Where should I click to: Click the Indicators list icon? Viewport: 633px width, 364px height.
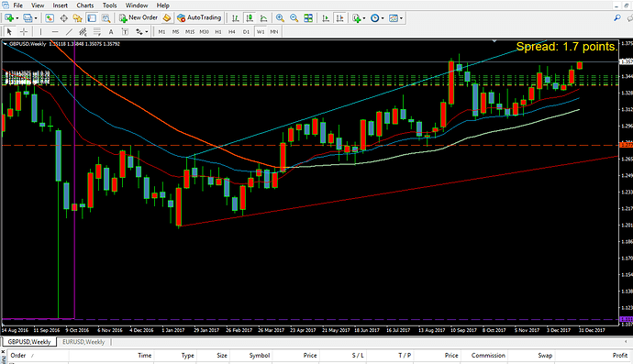pos(357,18)
